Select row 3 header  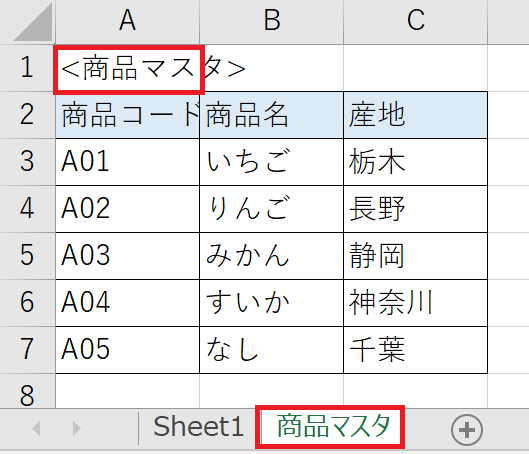click(27, 162)
